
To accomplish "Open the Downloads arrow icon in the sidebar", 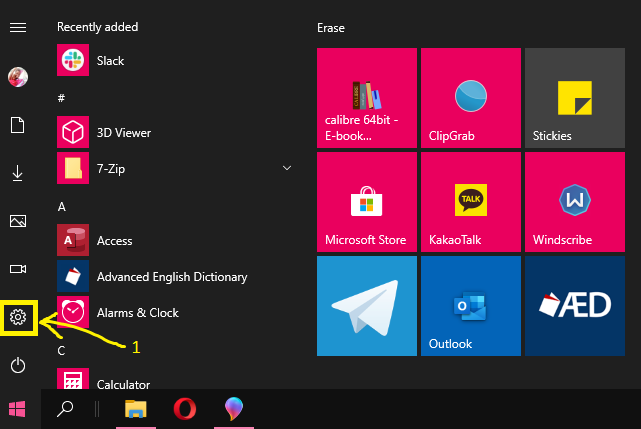I will [x=17, y=173].
